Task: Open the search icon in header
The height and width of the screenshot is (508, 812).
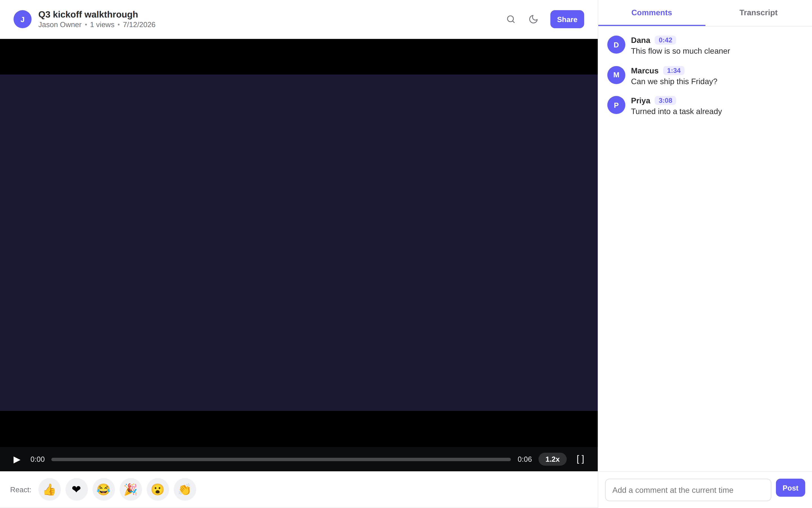Action: (x=511, y=19)
